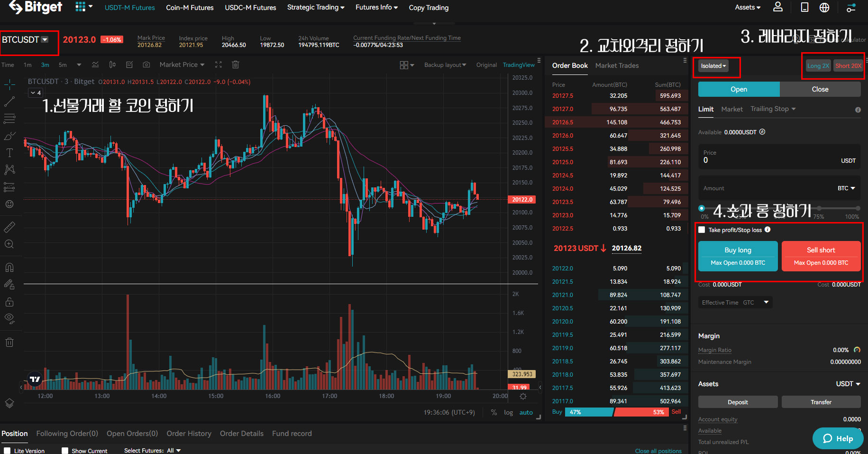Open the chart notes edit icon
Screen dimensions: 868x454
129,65
